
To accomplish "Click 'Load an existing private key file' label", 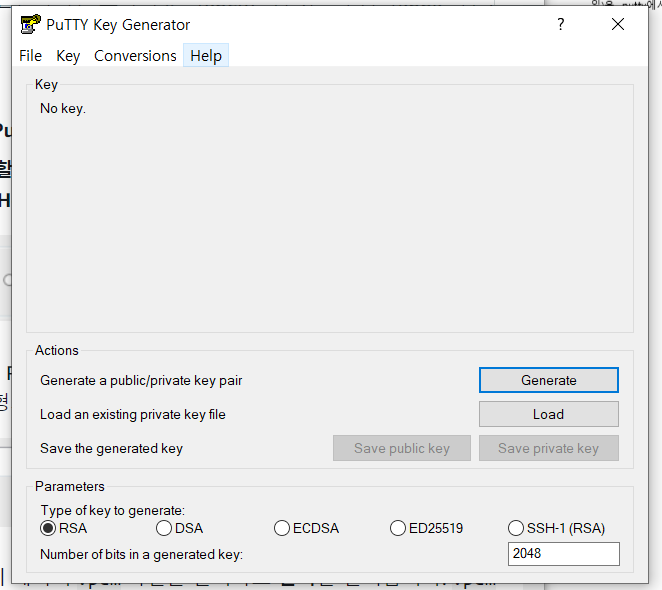I will point(133,414).
